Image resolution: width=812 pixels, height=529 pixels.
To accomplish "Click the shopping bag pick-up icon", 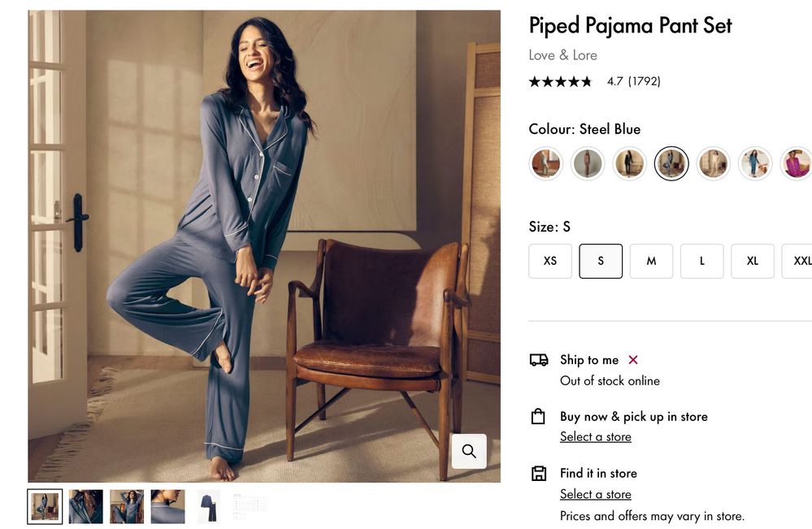I will 538,417.
